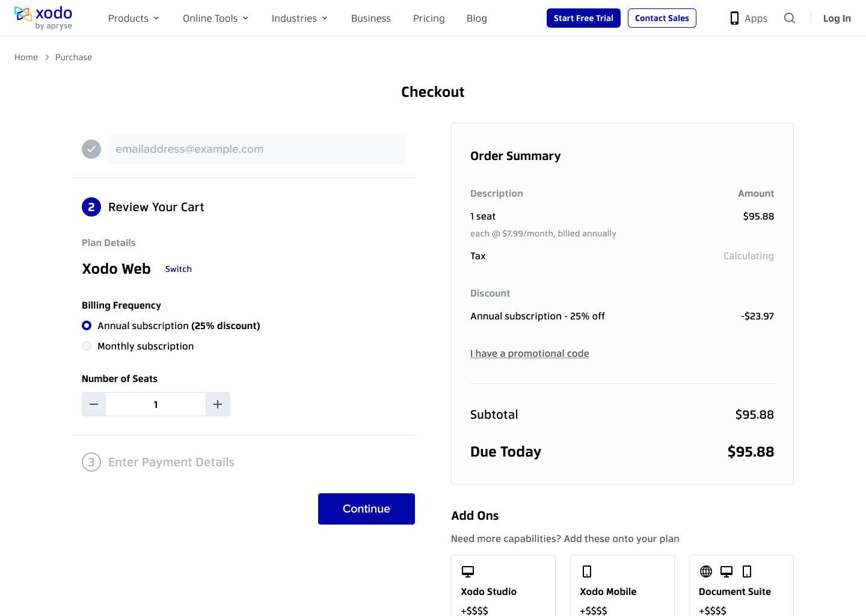Click the Xodo by Apryse logo
Viewport: 866px width, 616px height.
click(x=43, y=17)
